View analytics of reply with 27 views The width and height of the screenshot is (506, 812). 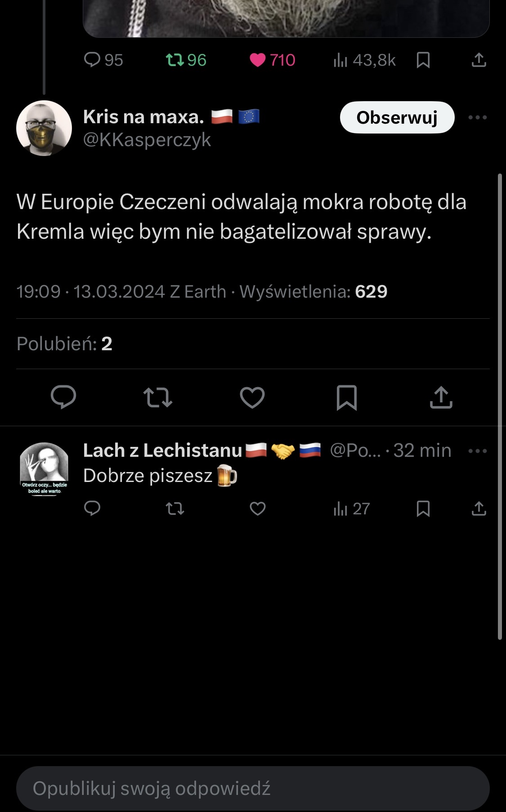(352, 509)
